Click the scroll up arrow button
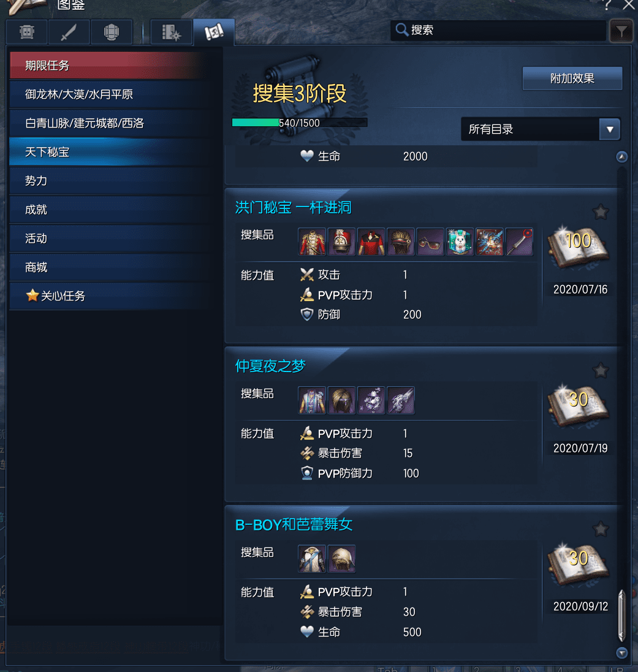 (x=621, y=157)
